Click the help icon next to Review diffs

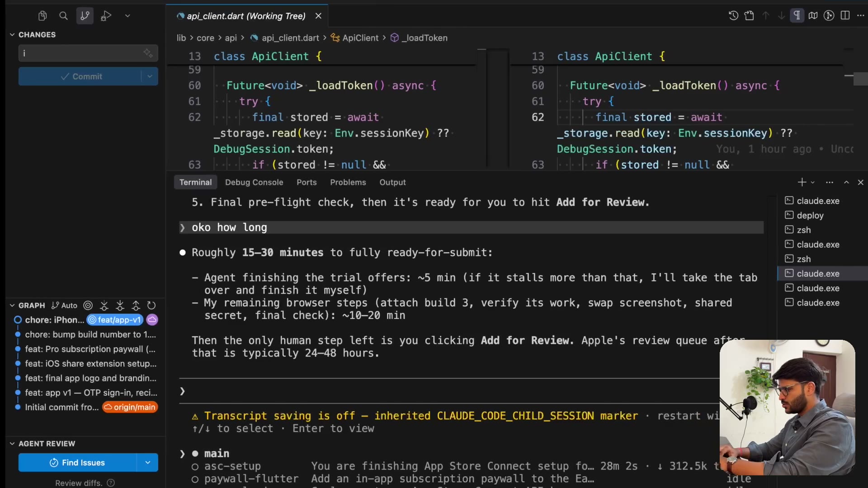point(111,483)
